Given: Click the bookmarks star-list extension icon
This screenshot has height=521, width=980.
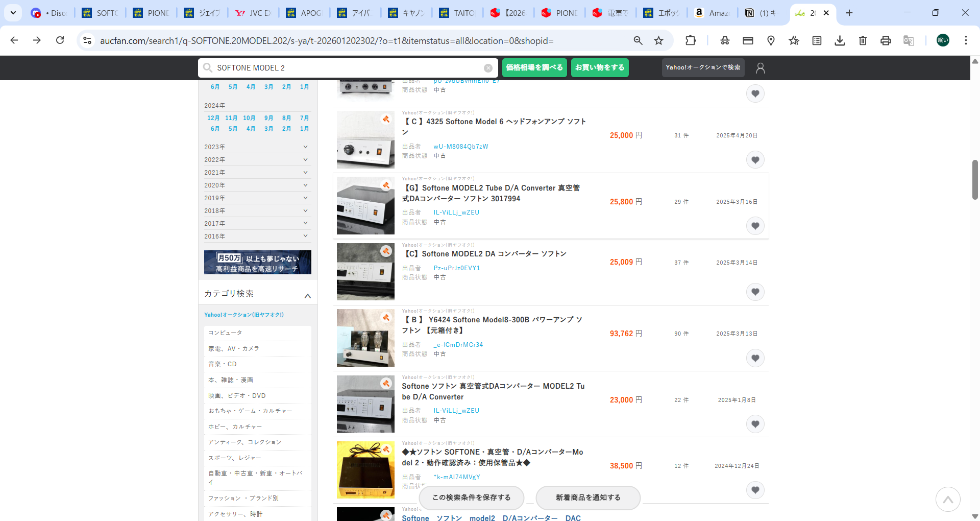Looking at the screenshot, I should click(x=794, y=40).
